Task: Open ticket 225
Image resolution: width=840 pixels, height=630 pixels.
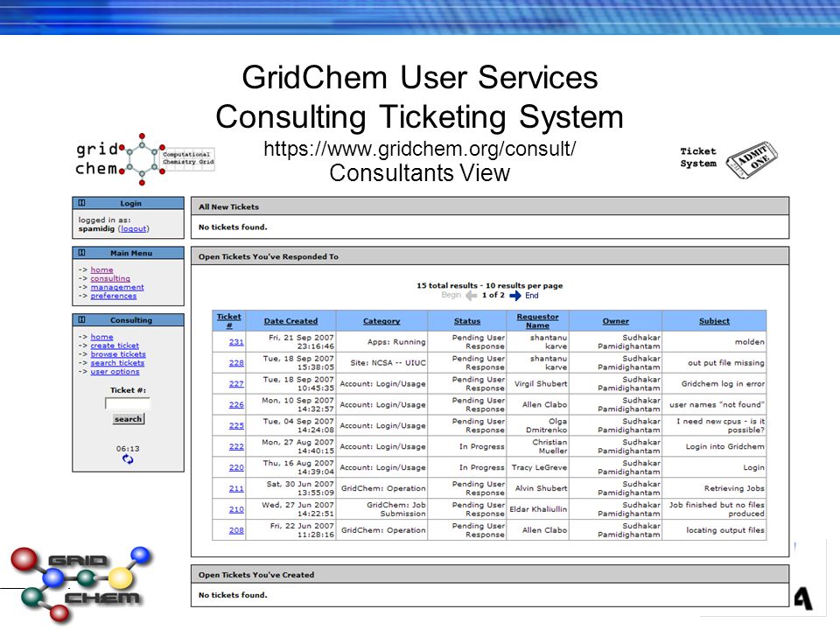Action: point(236,425)
